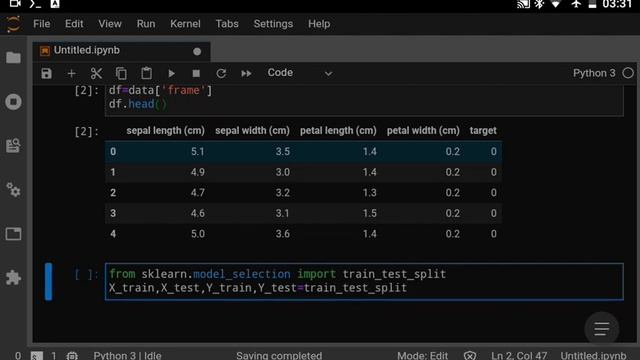The width and height of the screenshot is (640, 360).
Task: Close the Untitled.ipynb tab via the dot
Action: click(197, 51)
